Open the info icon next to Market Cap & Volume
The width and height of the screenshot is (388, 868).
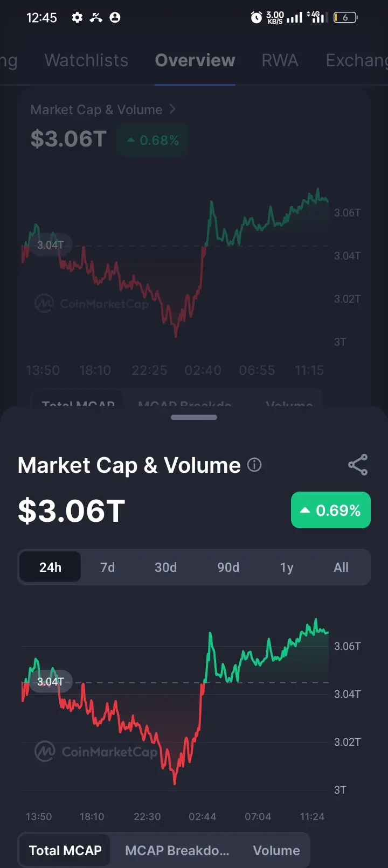pos(254,465)
